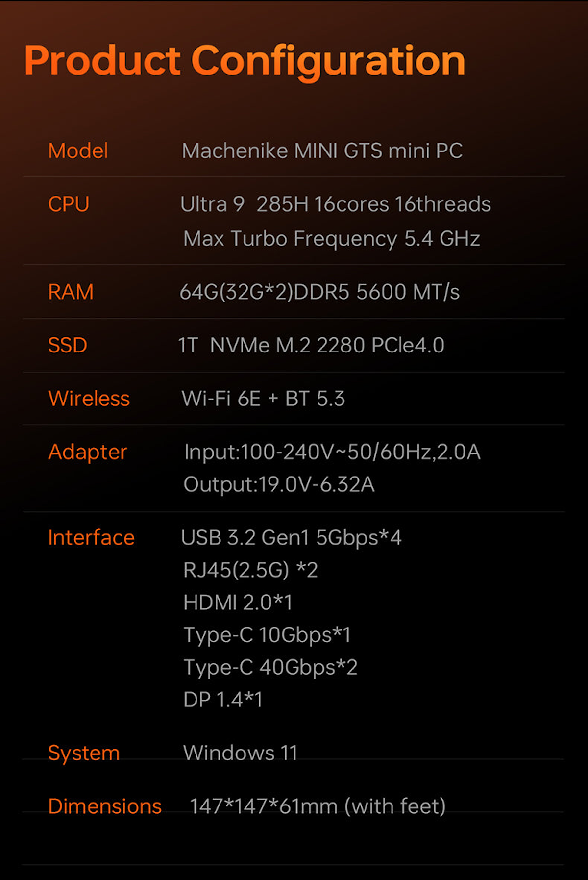Select the 1T NVMe M.2 2280 value

click(x=311, y=345)
